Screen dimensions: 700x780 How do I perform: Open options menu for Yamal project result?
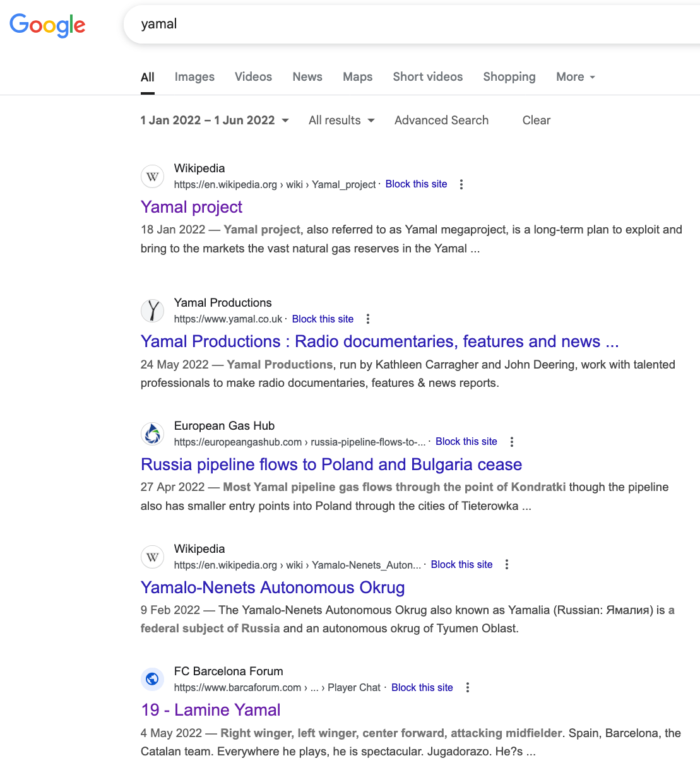(x=461, y=184)
